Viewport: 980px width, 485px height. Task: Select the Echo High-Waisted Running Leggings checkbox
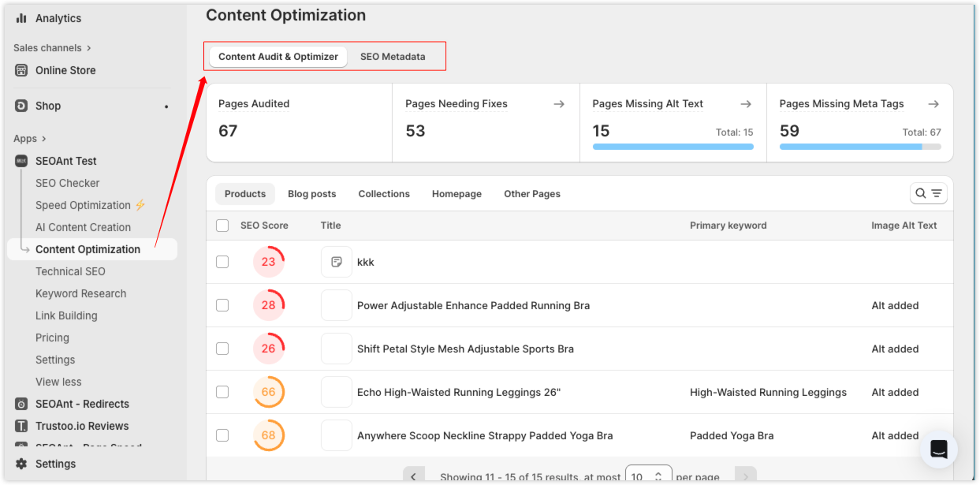[x=222, y=392]
